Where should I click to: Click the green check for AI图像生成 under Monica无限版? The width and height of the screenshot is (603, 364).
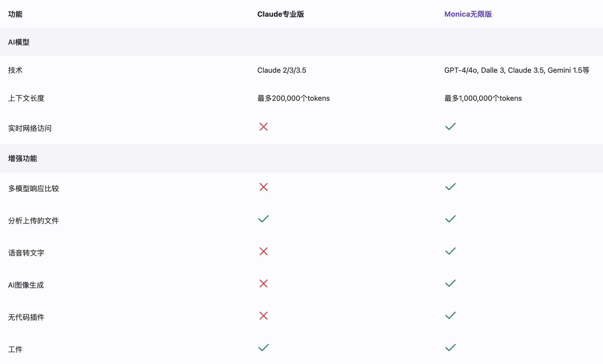click(450, 283)
